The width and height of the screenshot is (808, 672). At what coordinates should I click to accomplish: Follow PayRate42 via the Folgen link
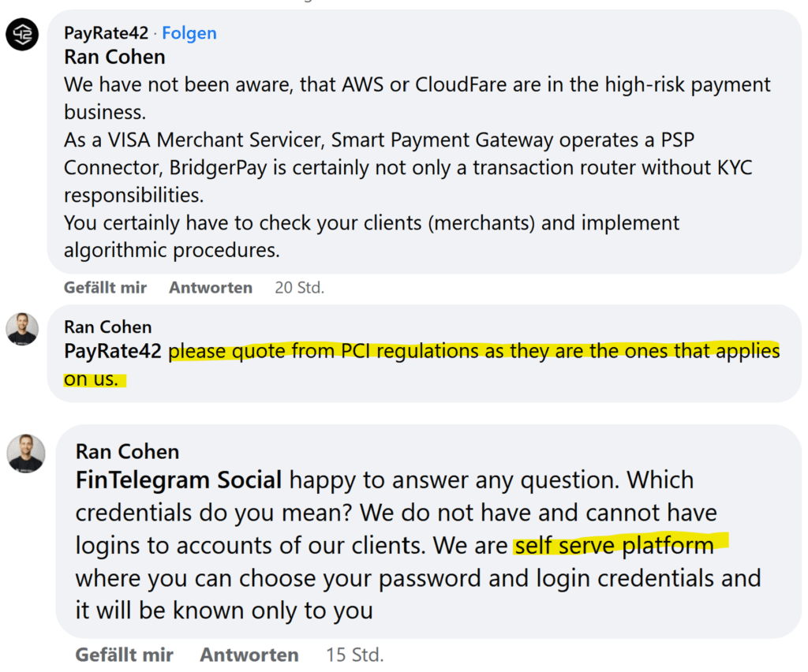[189, 33]
